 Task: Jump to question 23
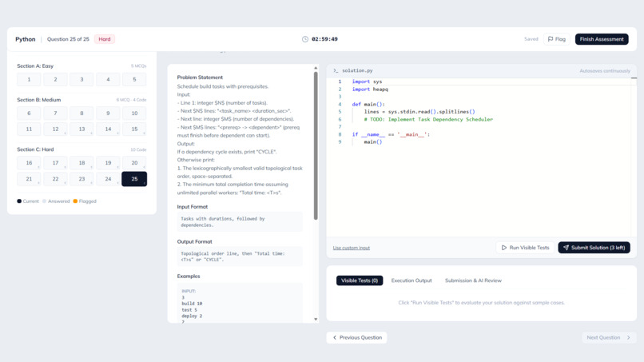[x=81, y=179]
